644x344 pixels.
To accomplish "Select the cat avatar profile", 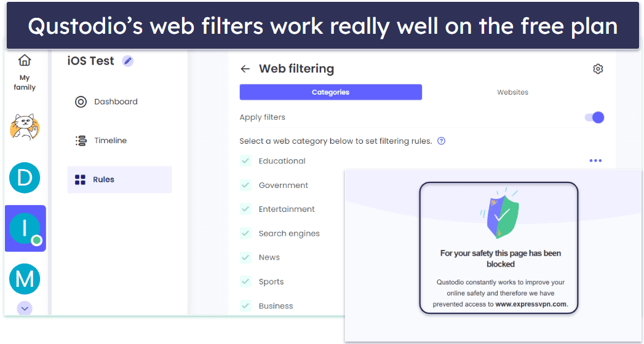I will [x=25, y=127].
